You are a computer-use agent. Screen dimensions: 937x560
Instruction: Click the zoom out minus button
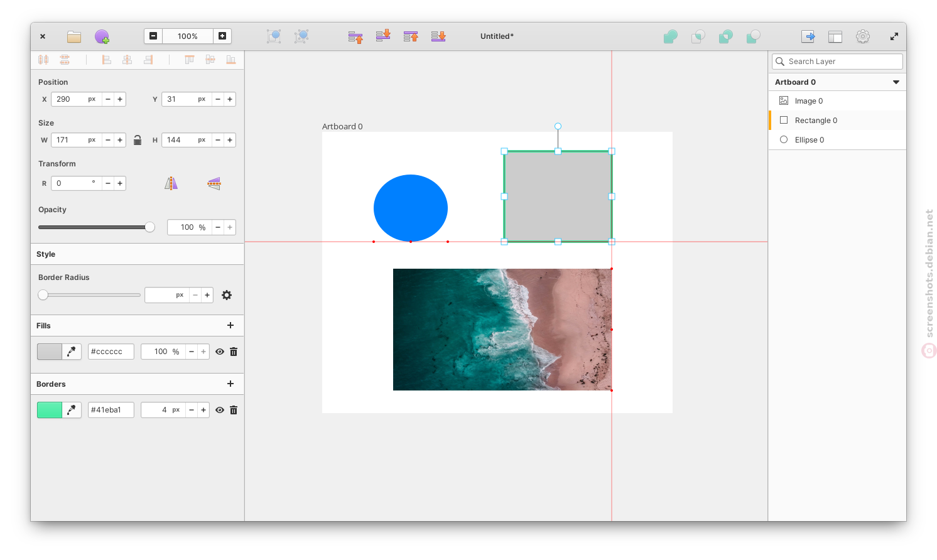[153, 36]
